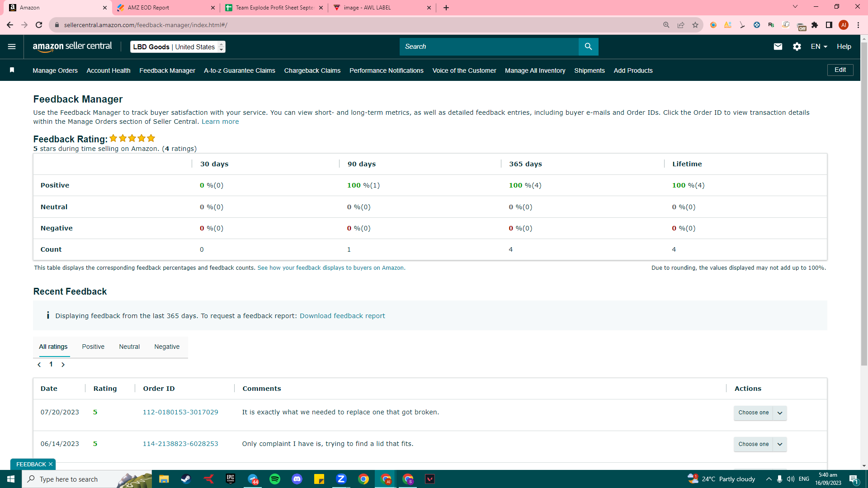Go to next feedback page arrow
The height and width of the screenshot is (488, 868).
63,365
